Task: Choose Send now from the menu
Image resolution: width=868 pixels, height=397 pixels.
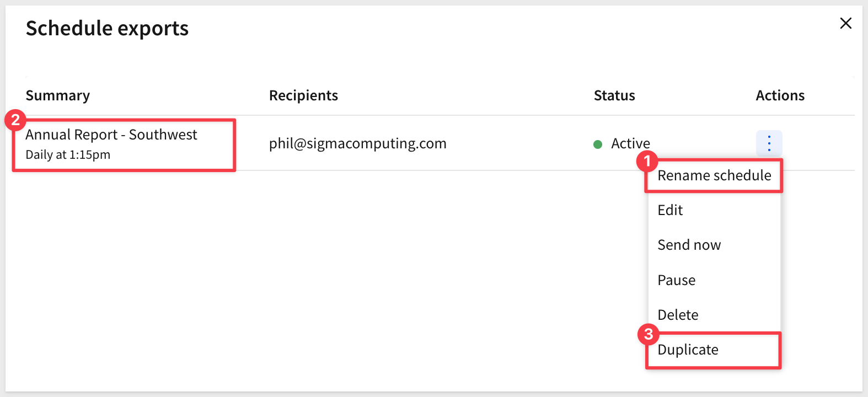Action: pos(689,245)
